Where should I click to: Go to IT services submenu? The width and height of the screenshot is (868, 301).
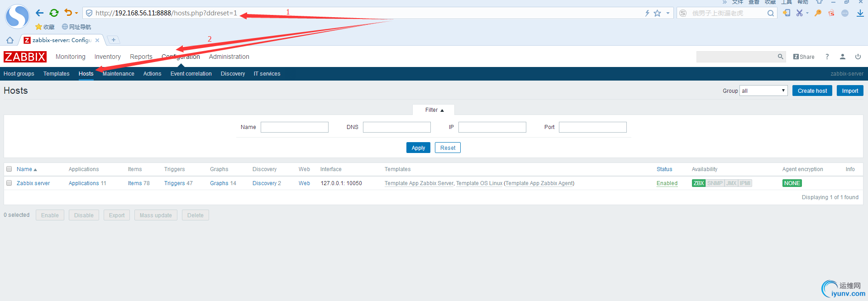(x=267, y=74)
